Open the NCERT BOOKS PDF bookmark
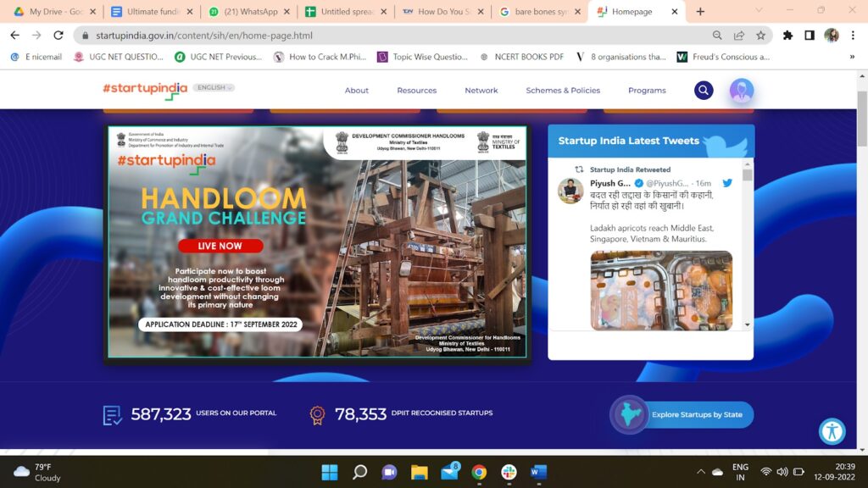This screenshot has width=868, height=488. pyautogui.click(x=521, y=57)
